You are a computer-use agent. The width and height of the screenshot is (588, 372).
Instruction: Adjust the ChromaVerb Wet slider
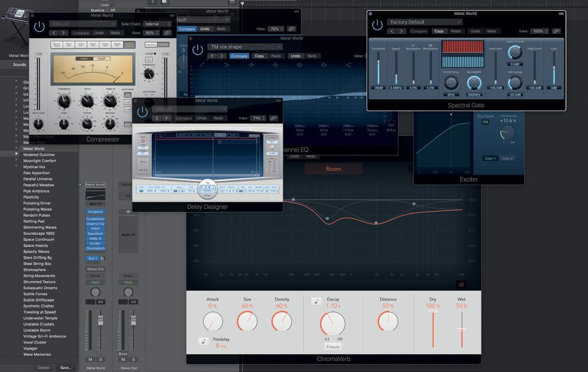tap(462, 329)
